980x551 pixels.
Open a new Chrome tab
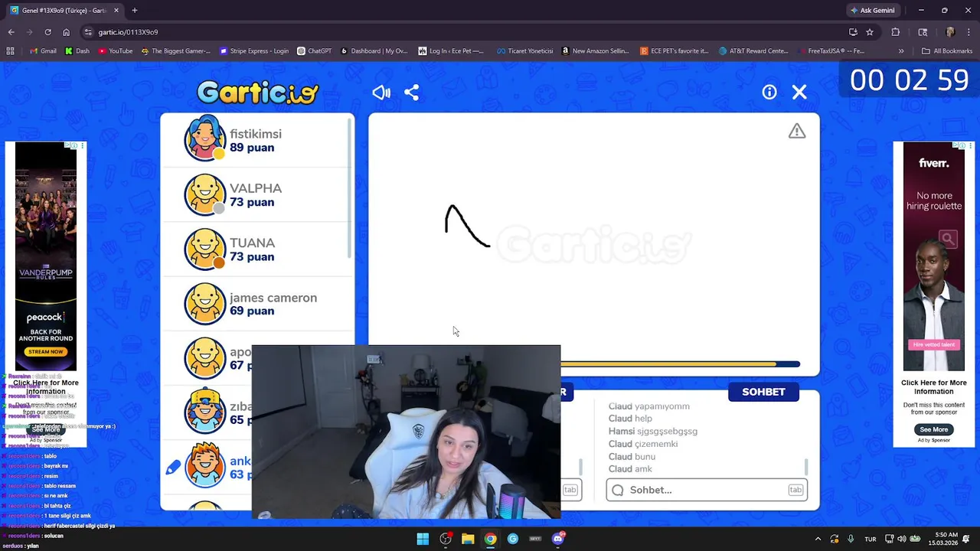coord(135,11)
